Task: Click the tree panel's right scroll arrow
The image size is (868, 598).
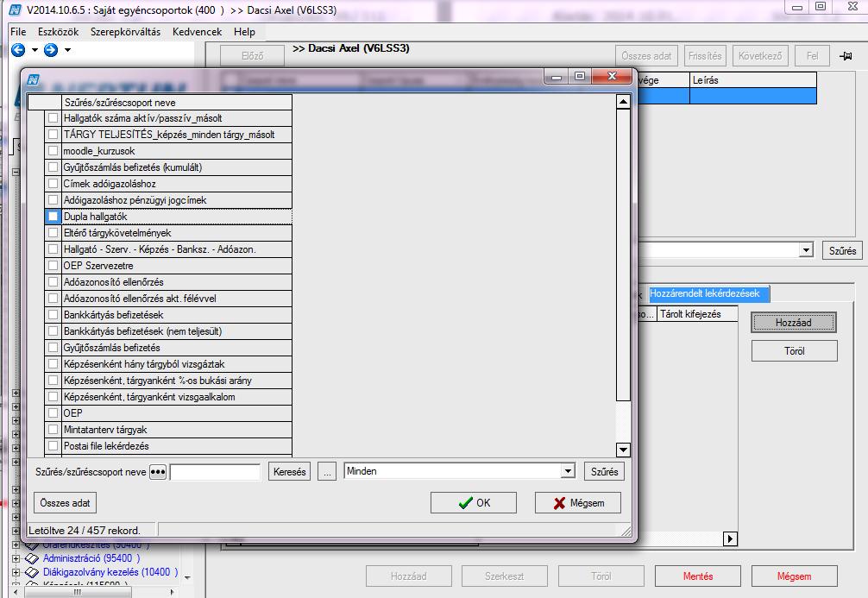Action: pyautogui.click(x=173, y=592)
